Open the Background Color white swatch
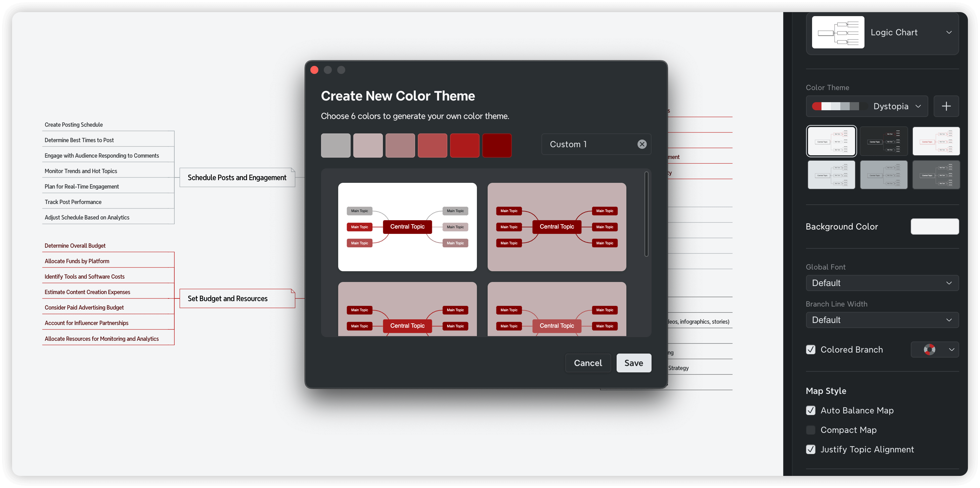Image resolution: width=980 pixels, height=488 pixels. tap(934, 227)
